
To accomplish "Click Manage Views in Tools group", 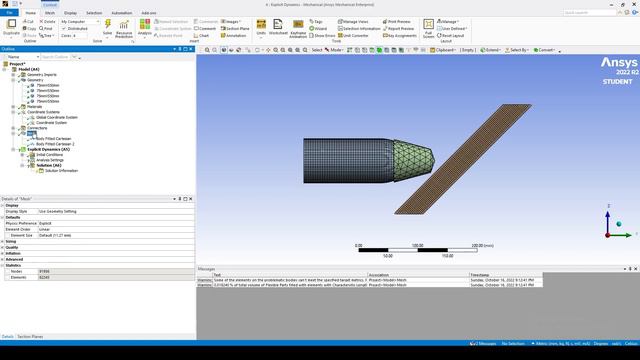I will coord(353,21).
